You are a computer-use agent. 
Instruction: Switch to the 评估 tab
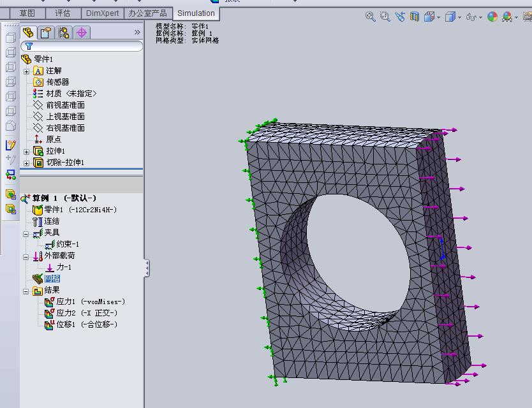pos(63,13)
